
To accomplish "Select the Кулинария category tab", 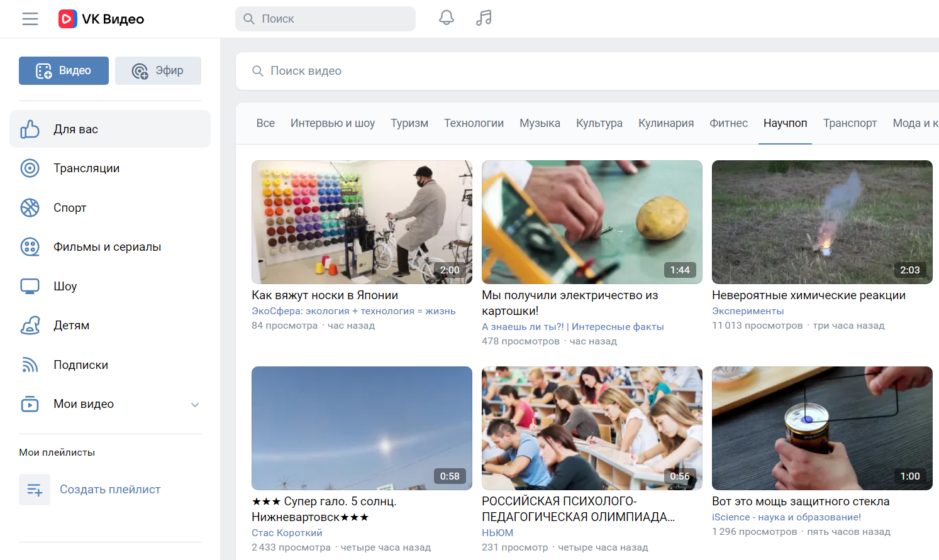I will pos(665,123).
